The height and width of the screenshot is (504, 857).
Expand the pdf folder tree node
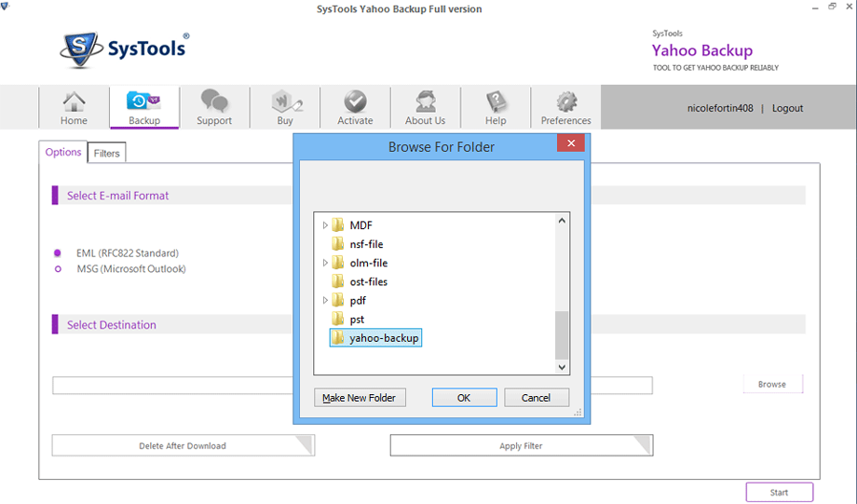pos(325,301)
